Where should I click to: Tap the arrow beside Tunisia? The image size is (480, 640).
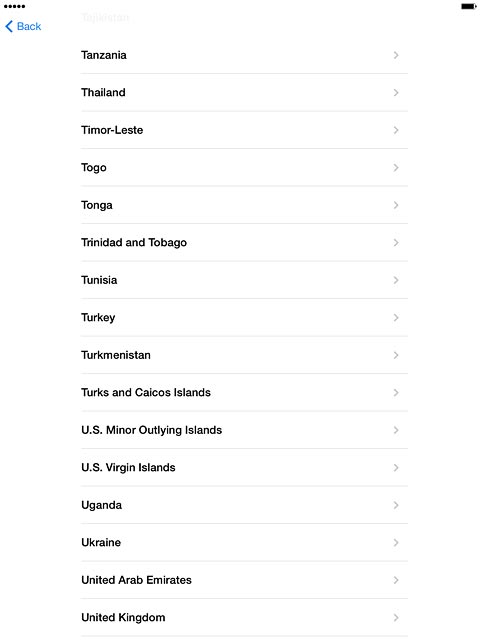(x=396, y=280)
